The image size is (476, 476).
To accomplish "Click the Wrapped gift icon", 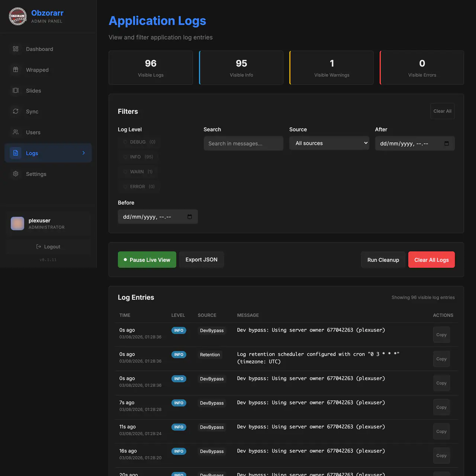I will [16, 70].
